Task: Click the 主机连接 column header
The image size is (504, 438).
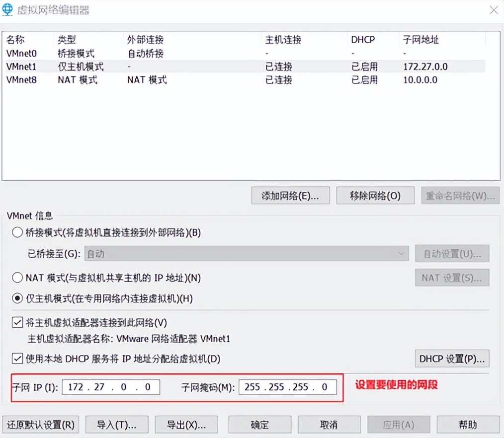Action: click(304, 40)
